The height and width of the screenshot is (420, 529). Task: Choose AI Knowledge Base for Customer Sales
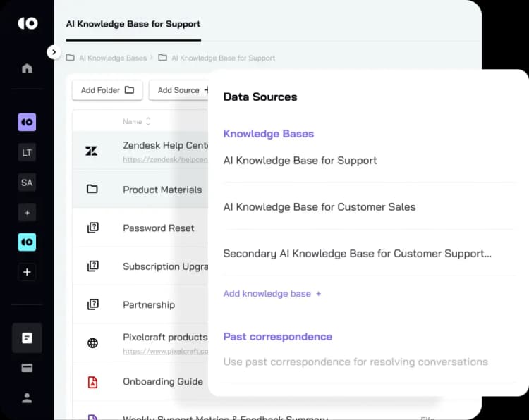pyautogui.click(x=320, y=206)
